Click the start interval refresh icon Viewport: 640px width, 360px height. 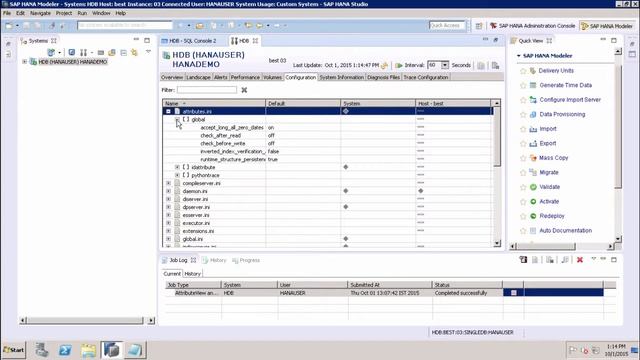(399, 65)
